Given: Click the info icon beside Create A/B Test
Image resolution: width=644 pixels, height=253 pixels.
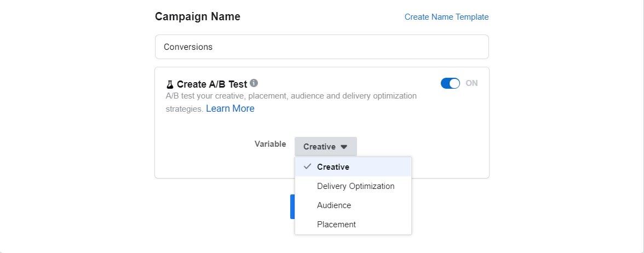Looking at the screenshot, I should 254,83.
